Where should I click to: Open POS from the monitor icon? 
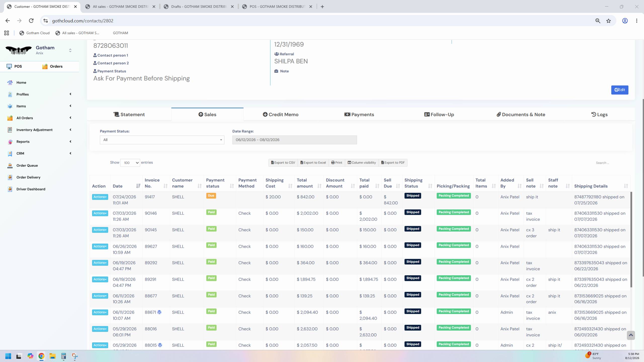pos(9,66)
